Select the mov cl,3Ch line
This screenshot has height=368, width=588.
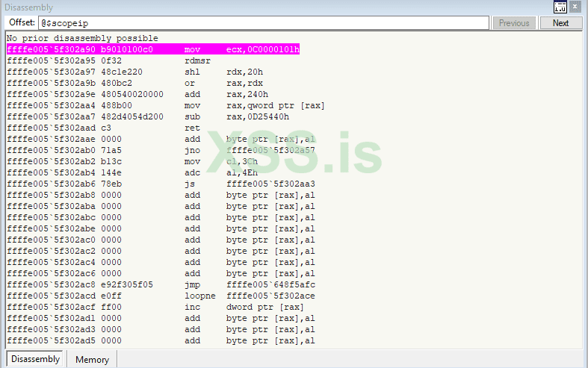(x=132, y=161)
